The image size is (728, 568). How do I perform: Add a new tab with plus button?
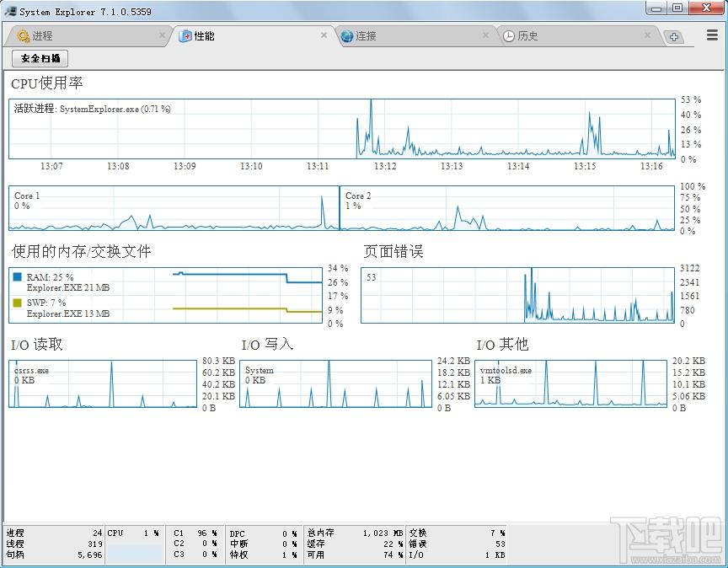pyautogui.click(x=674, y=37)
